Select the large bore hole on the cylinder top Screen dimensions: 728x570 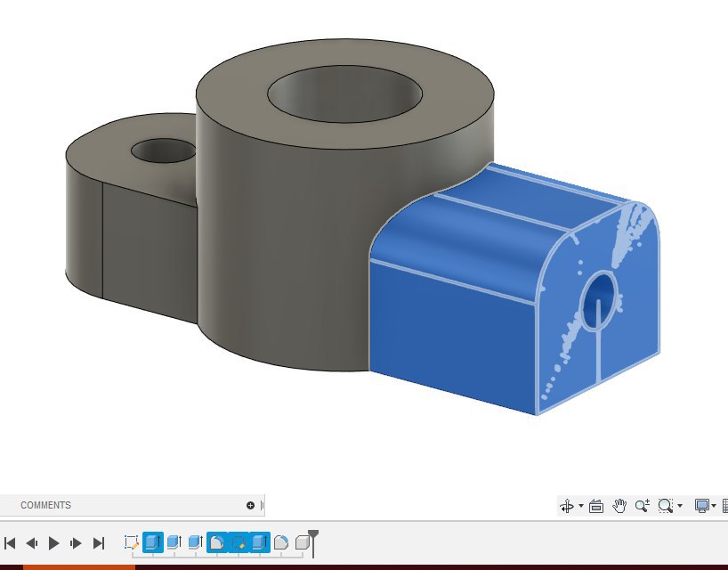[x=344, y=94]
